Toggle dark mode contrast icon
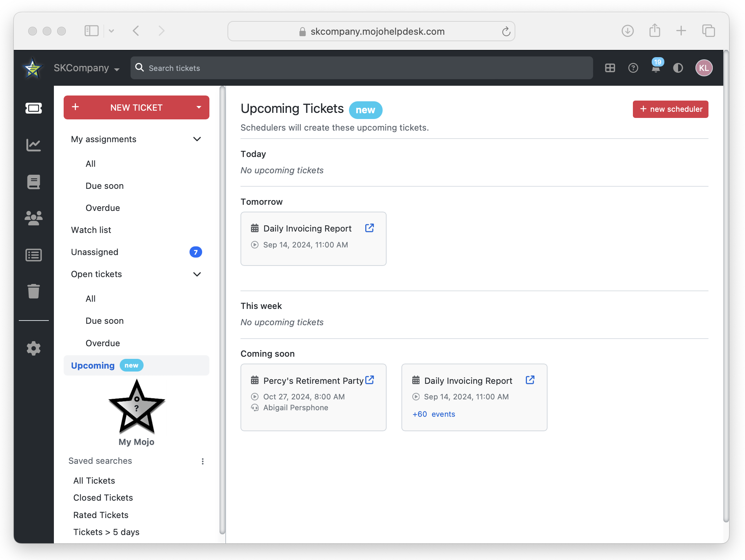The height and width of the screenshot is (560, 745). [678, 68]
